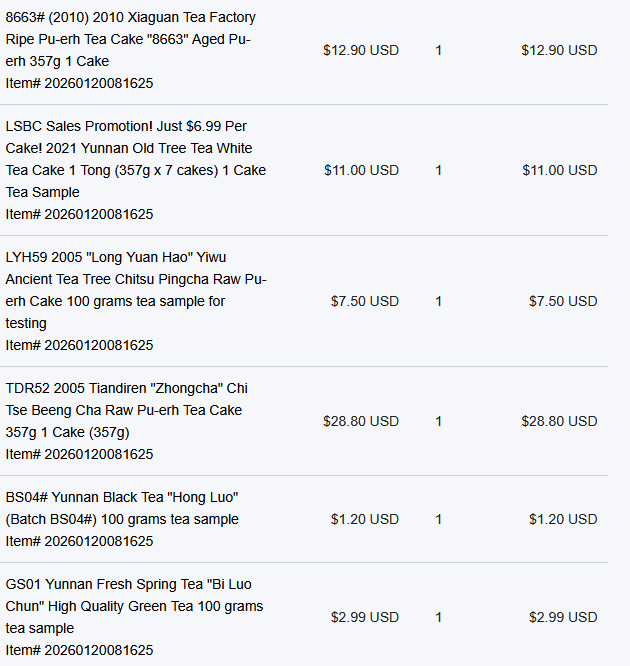
Task: Click the $2.99 USD line total
Action: [563, 617]
